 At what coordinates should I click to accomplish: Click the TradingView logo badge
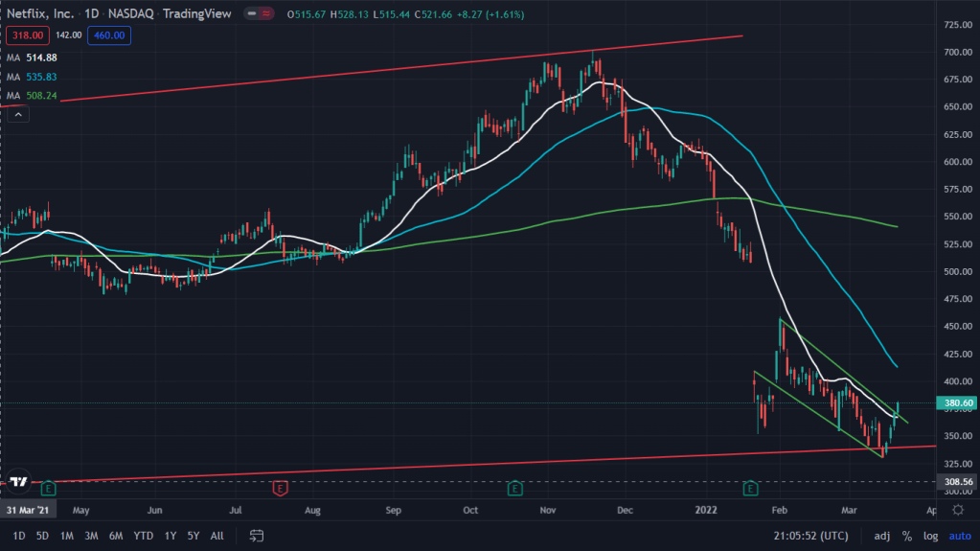click(16, 481)
